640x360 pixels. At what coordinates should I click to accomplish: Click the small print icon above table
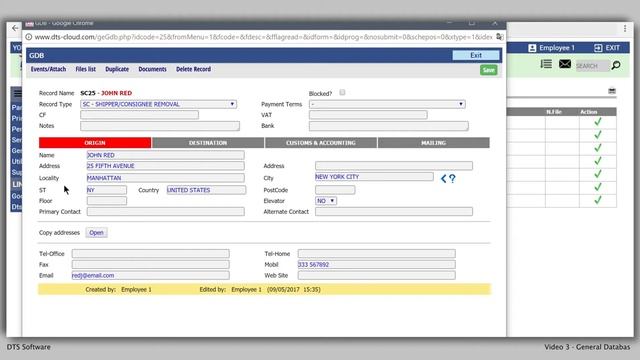612,91
